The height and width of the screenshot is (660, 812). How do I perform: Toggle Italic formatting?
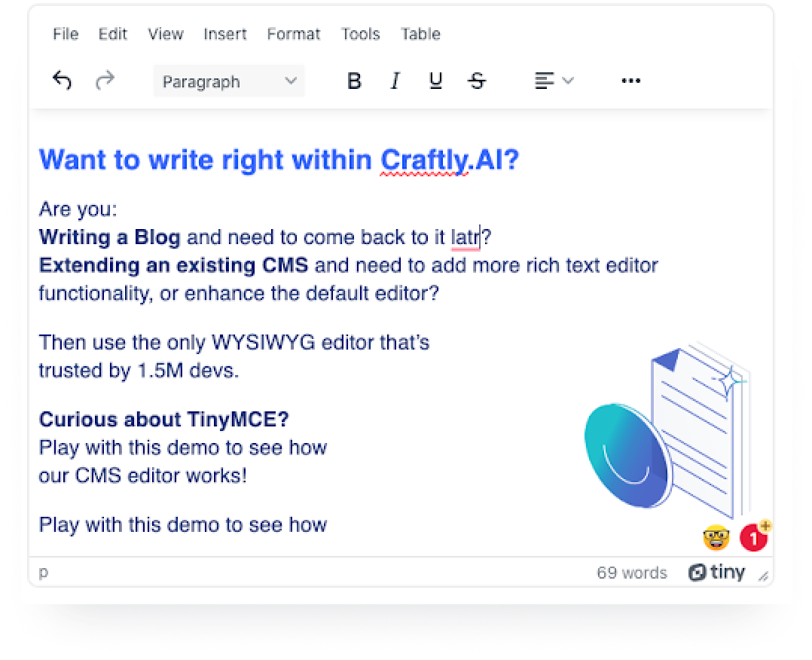click(x=395, y=81)
